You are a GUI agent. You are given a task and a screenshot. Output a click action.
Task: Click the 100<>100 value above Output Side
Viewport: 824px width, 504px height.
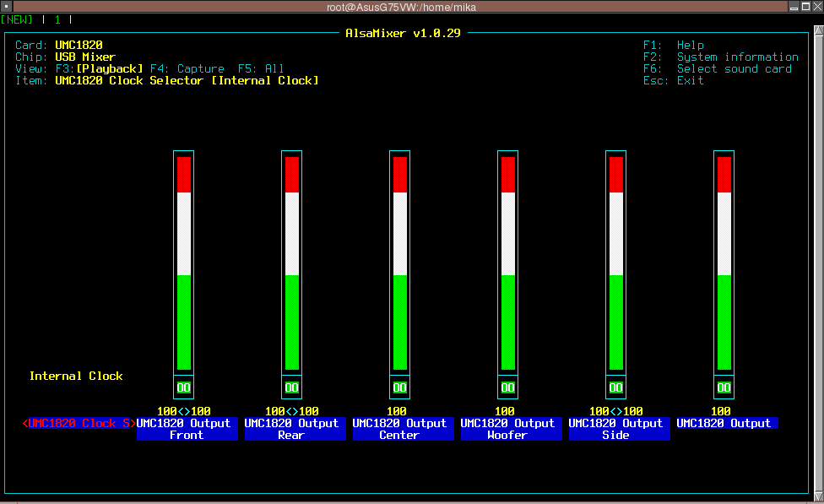coord(616,411)
